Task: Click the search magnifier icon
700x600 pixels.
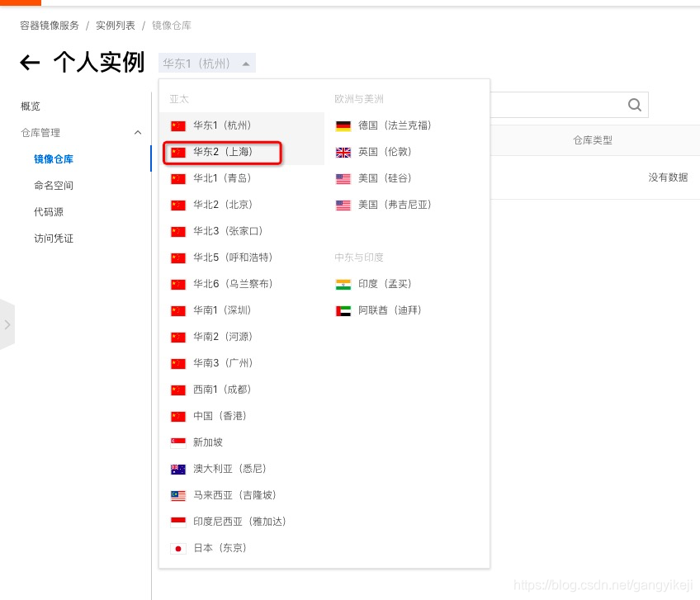Action: [x=634, y=105]
